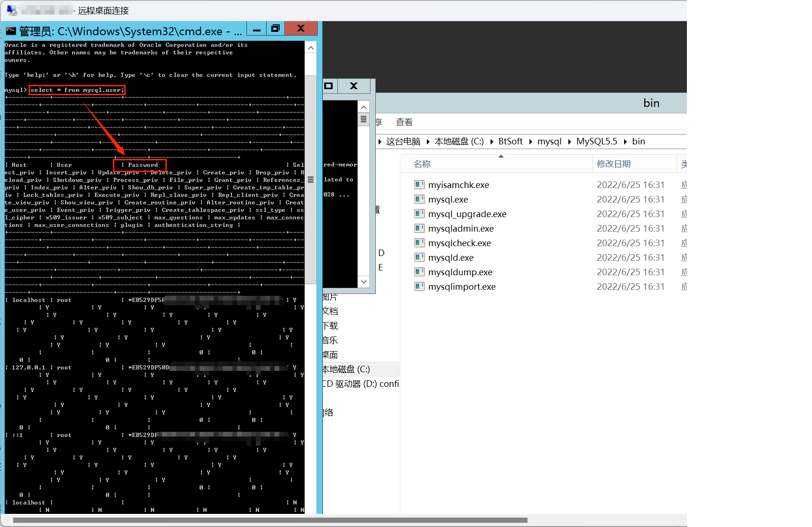Click mysqld.exe file name
This screenshot has height=527, width=812.
tap(451, 258)
